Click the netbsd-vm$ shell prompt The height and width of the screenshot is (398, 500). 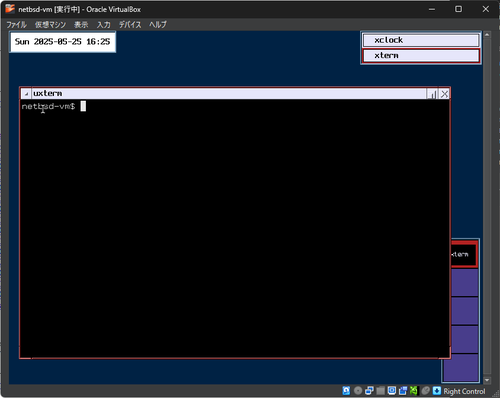tap(48, 106)
